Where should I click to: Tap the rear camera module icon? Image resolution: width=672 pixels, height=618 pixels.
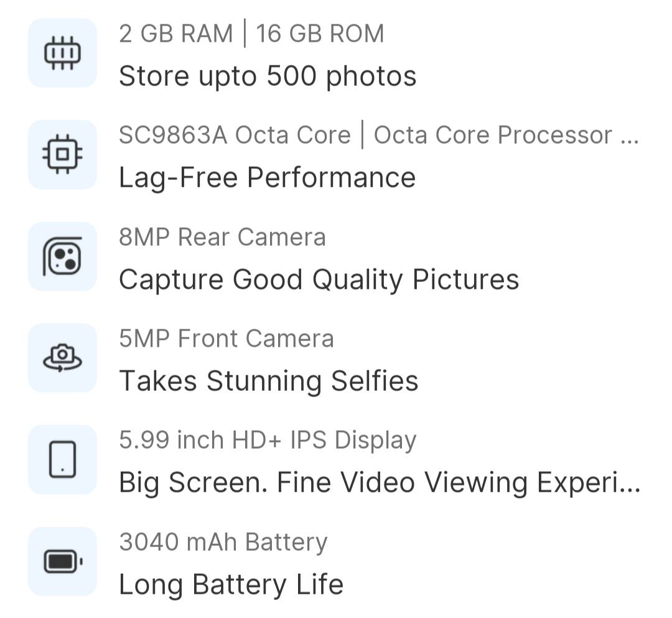click(x=62, y=256)
